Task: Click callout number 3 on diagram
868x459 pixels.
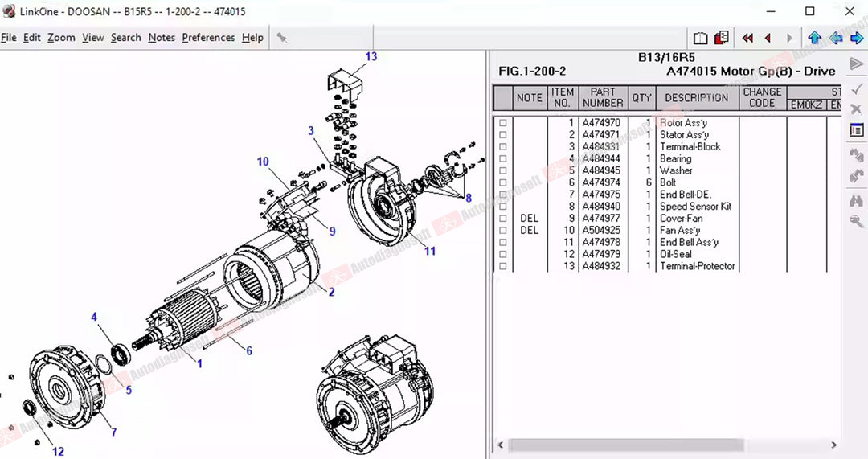Action: pos(311,131)
